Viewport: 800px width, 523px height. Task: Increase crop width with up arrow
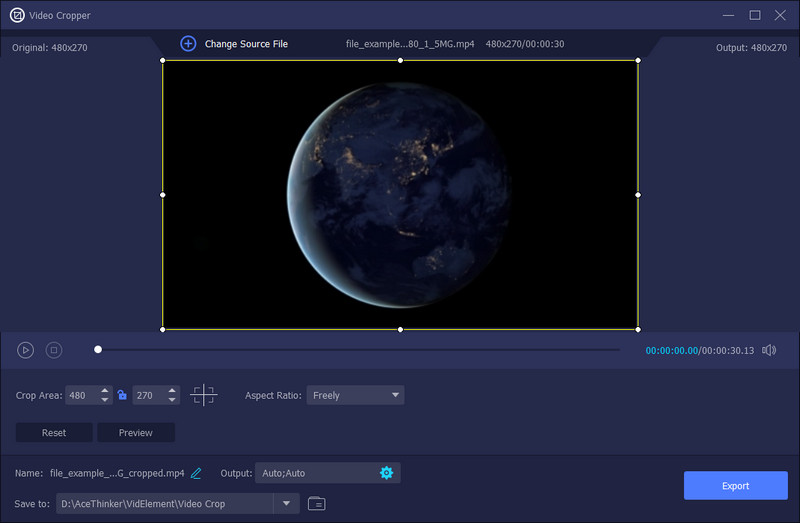(105, 391)
